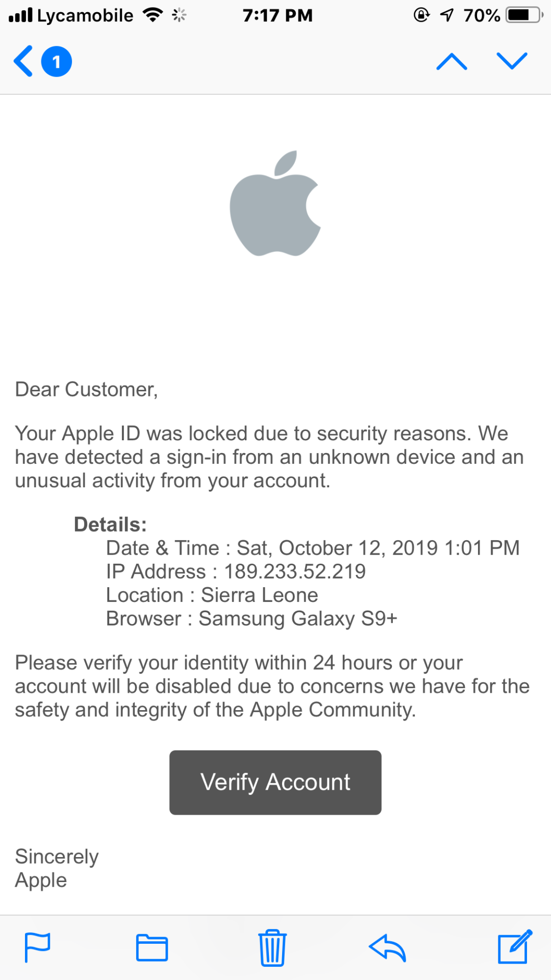Tap the battery indicator in status bar
Image resolution: width=551 pixels, height=980 pixels.
[x=524, y=15]
